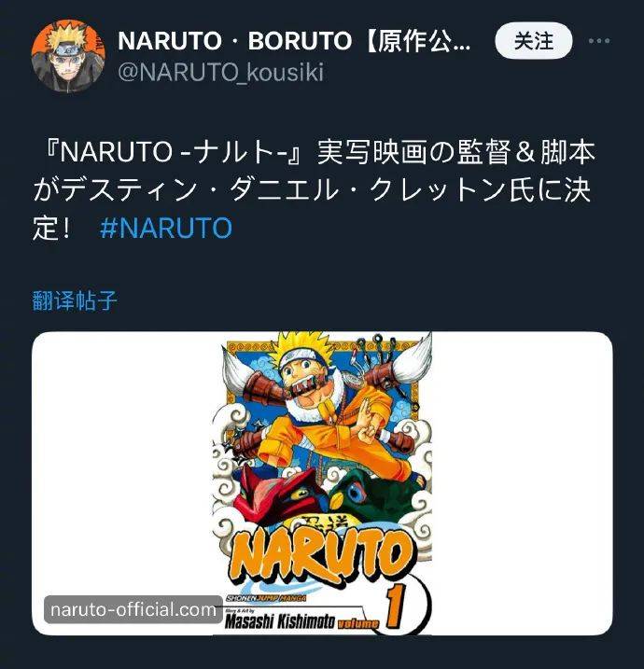The width and height of the screenshot is (644, 669).
Task: Follow the #NARUTO hashtag link
Action: (166, 228)
